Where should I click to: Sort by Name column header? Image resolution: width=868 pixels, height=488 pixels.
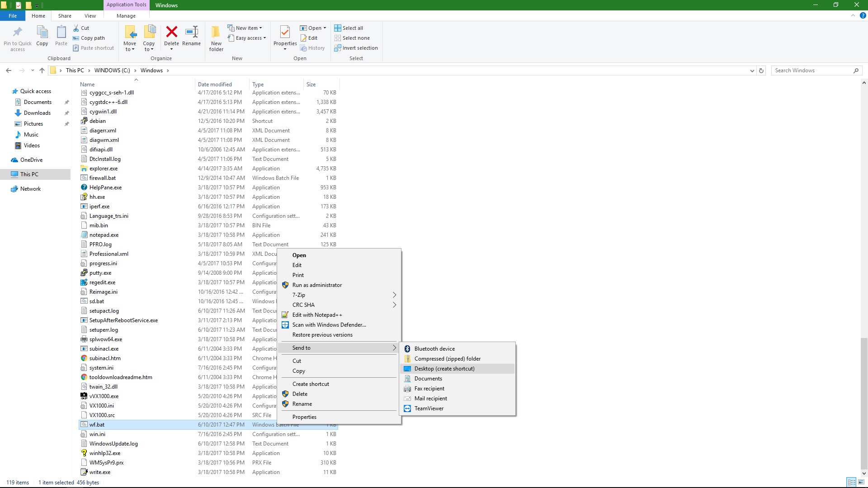136,84
